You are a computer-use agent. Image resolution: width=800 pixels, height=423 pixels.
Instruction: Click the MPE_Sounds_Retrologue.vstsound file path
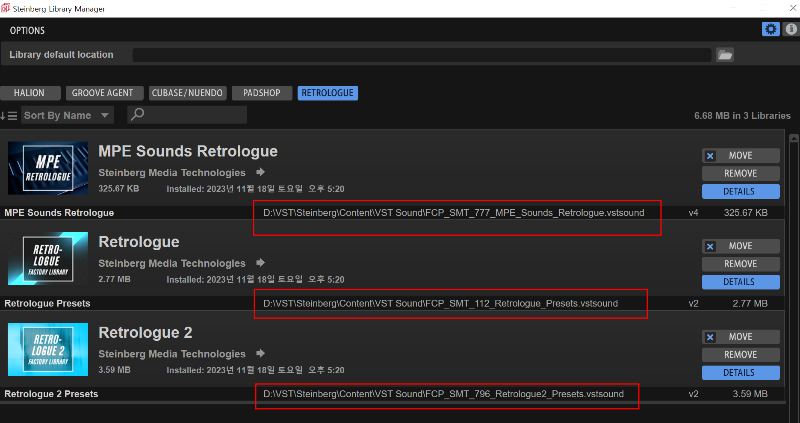tap(454, 213)
